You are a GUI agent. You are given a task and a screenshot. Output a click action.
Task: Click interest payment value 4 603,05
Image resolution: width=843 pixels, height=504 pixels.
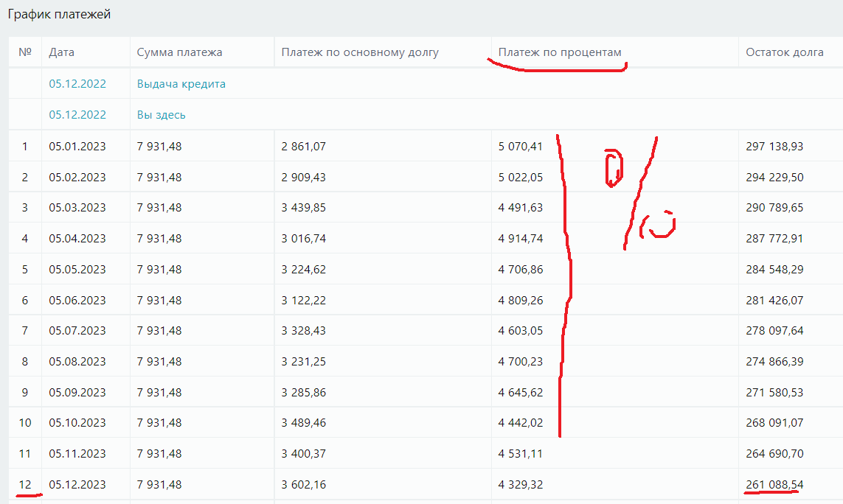tap(521, 330)
